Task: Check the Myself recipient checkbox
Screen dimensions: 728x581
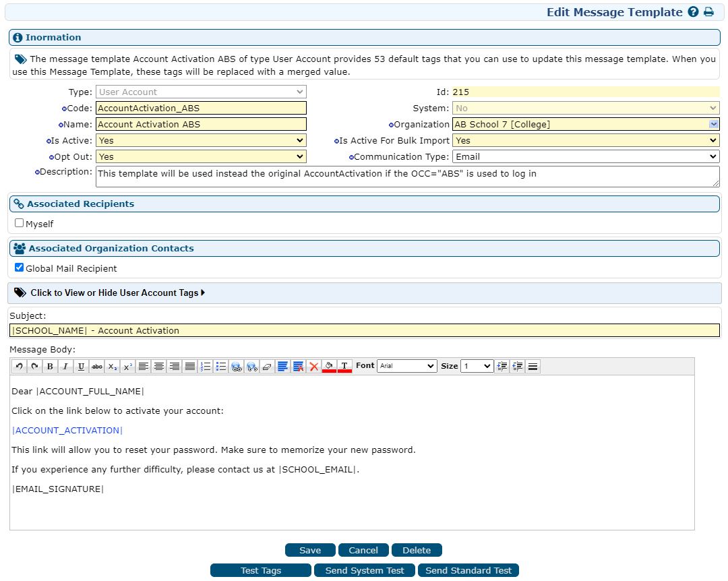Action: 19,223
